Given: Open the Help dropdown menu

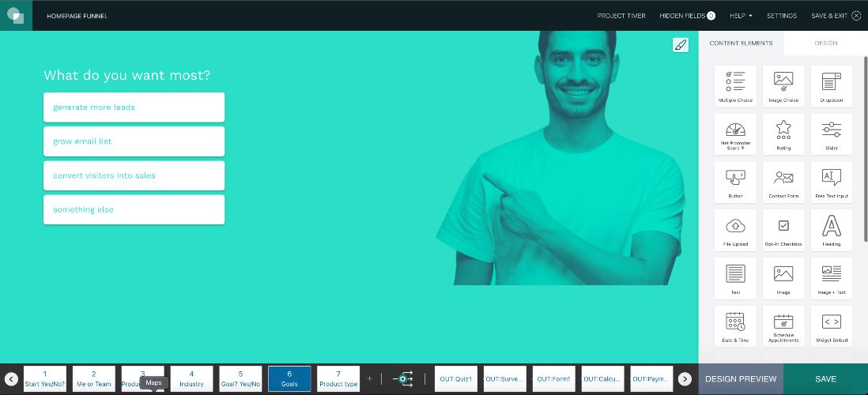Looking at the screenshot, I should 741,16.
